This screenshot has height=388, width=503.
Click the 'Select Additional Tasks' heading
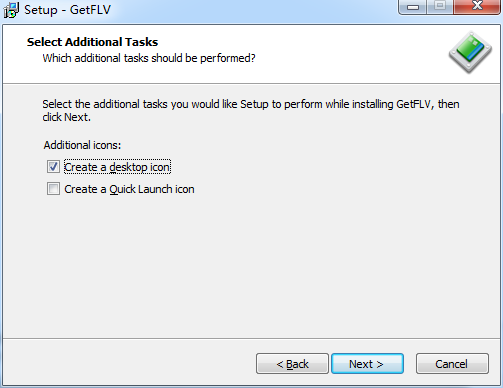coord(92,42)
